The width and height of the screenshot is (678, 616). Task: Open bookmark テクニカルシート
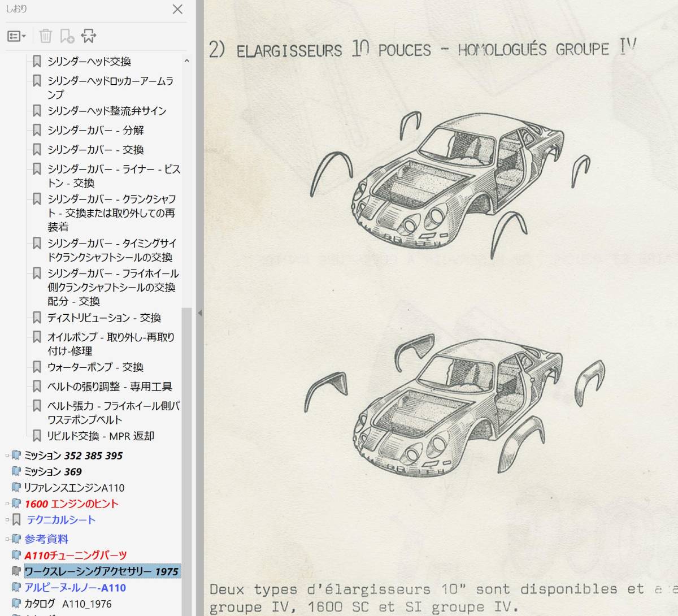click(x=61, y=520)
